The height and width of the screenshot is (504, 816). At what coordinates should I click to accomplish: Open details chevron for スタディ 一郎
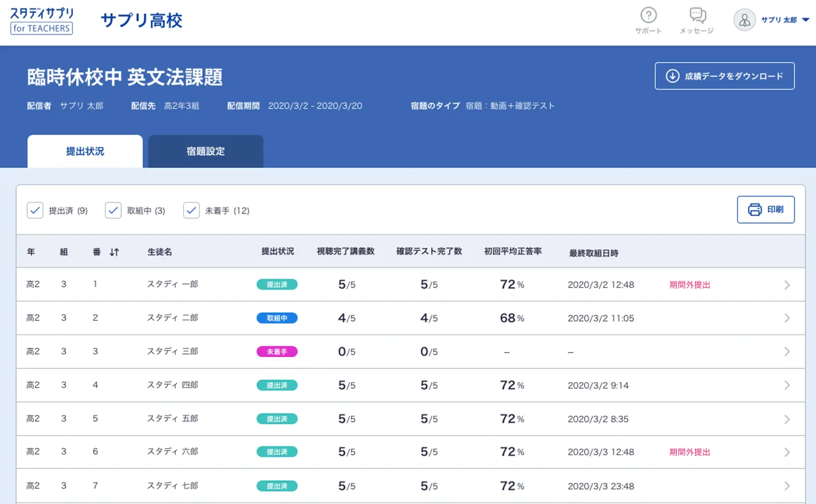787,285
